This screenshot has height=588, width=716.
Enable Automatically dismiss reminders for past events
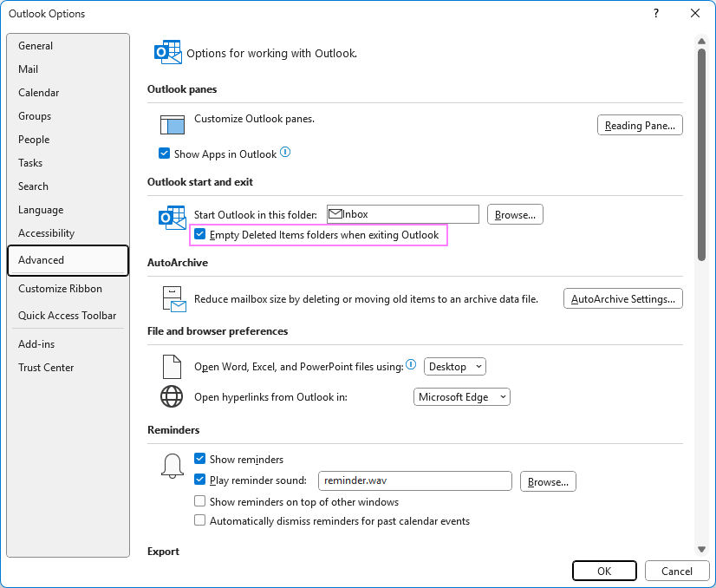tap(199, 520)
